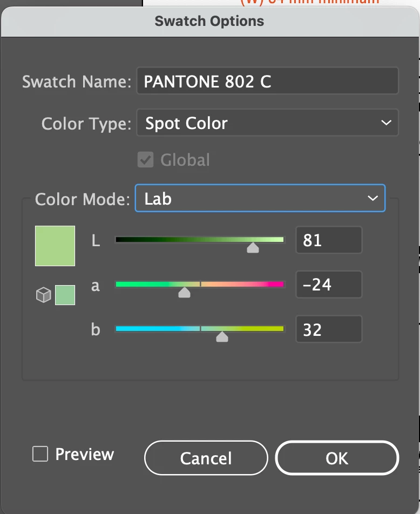Click the small in-gamut color swatch
Screen dimensions: 420x514
65,295
